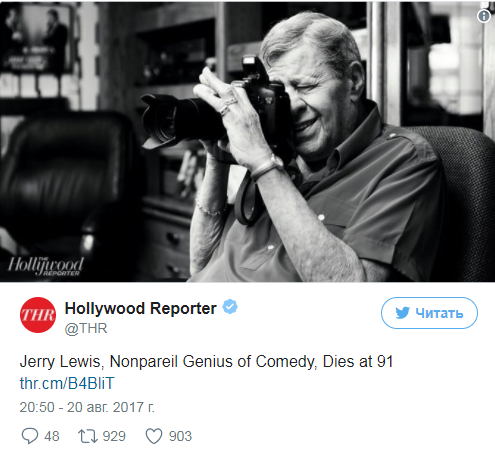Click the 929 retweets count

coord(114,436)
